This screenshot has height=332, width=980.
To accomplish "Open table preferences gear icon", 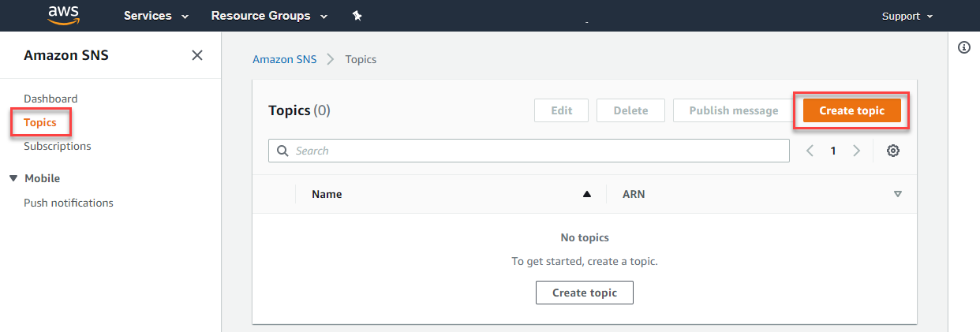I will 893,151.
